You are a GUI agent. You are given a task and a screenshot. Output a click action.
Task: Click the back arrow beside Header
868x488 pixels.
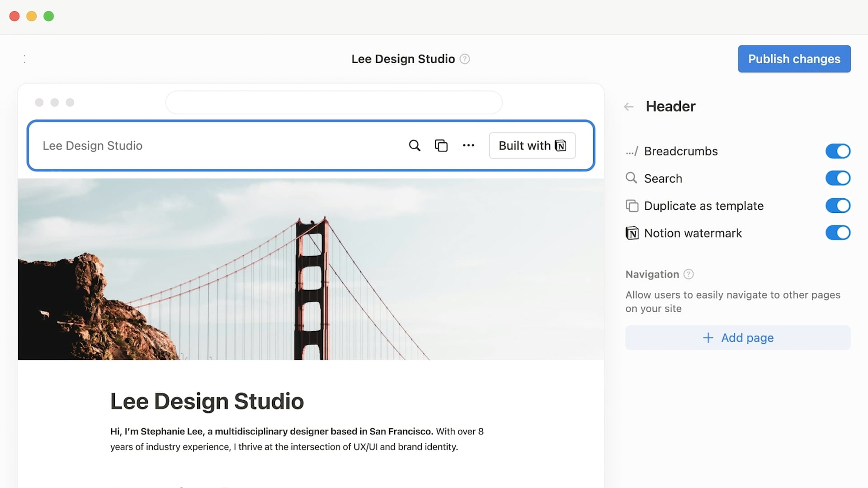(628, 107)
